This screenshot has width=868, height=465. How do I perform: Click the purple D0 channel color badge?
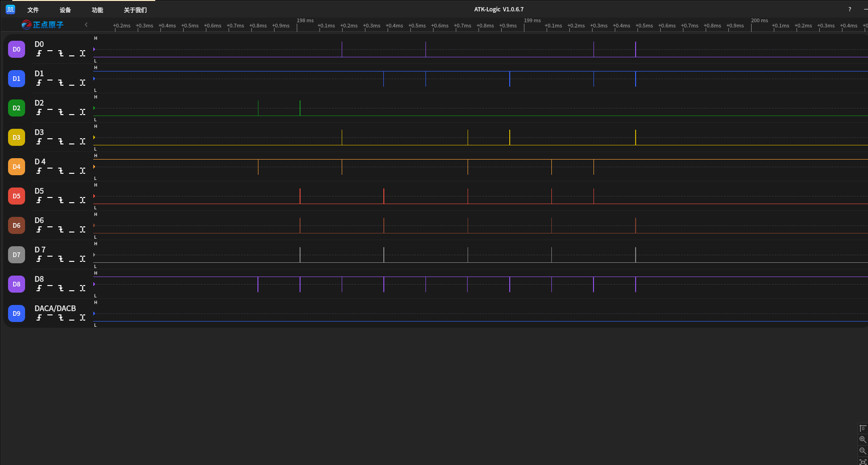click(x=17, y=49)
